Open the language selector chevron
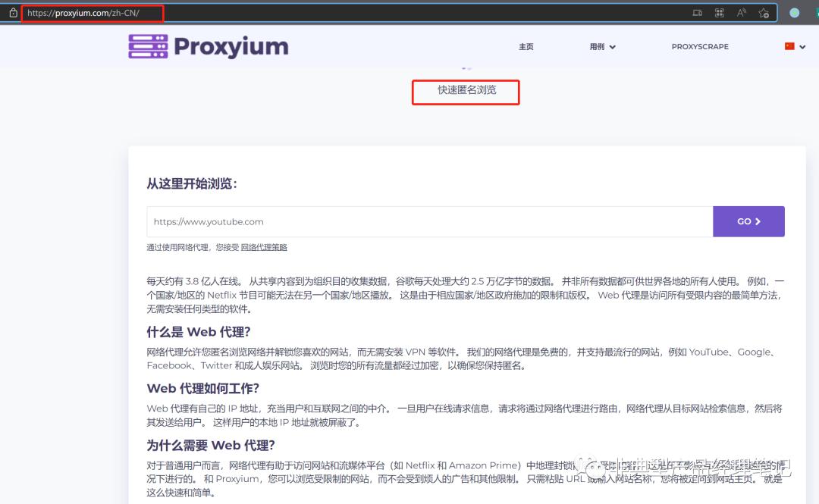Image resolution: width=819 pixels, height=504 pixels. point(801,46)
